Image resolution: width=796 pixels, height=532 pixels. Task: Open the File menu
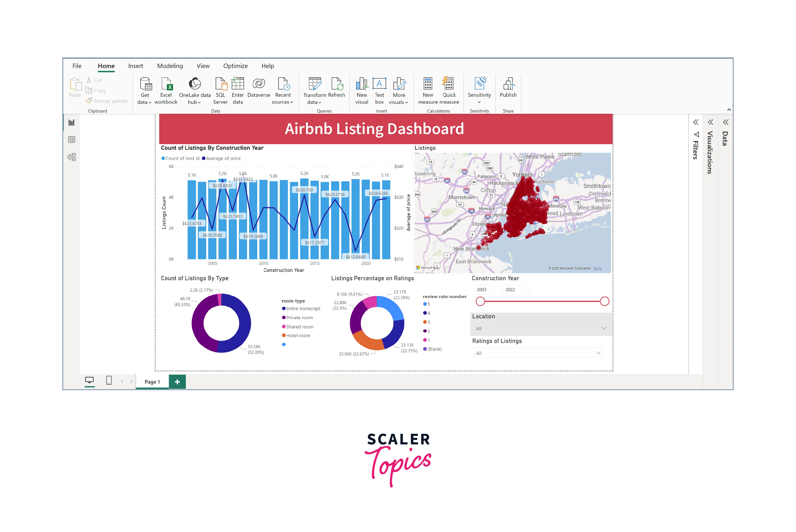(x=77, y=66)
